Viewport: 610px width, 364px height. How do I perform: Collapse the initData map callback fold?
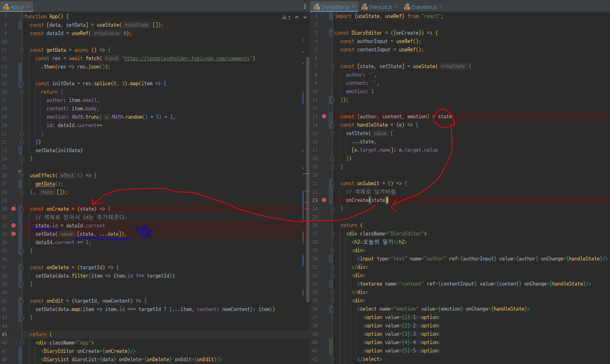22,84
